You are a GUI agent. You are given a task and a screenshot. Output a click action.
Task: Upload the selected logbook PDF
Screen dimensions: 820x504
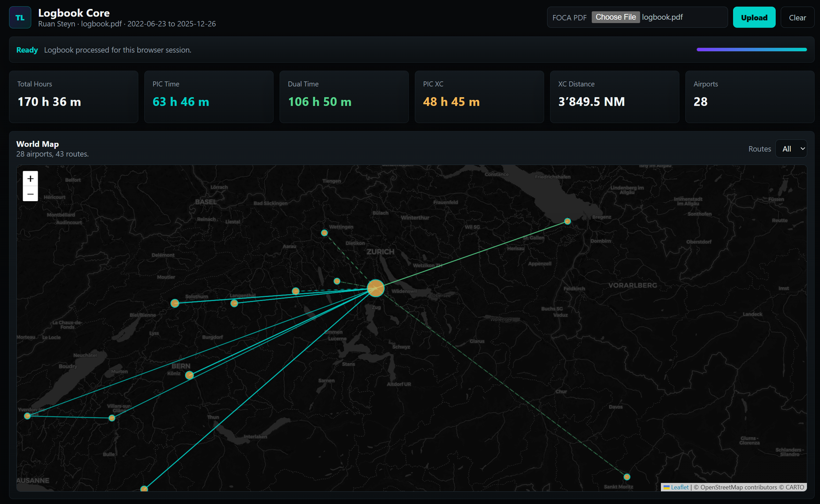(754, 18)
